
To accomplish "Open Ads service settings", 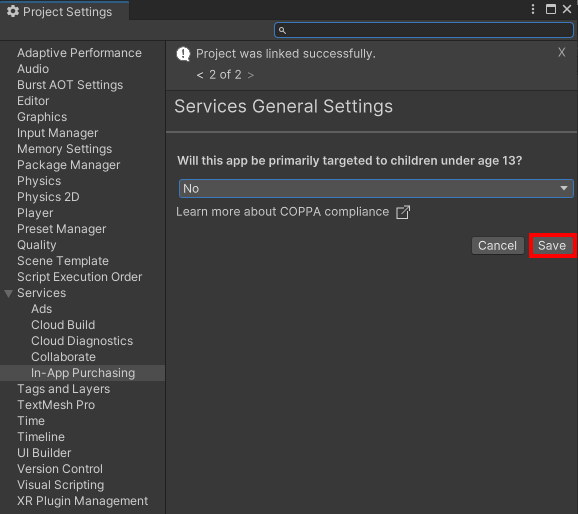I will coord(42,309).
